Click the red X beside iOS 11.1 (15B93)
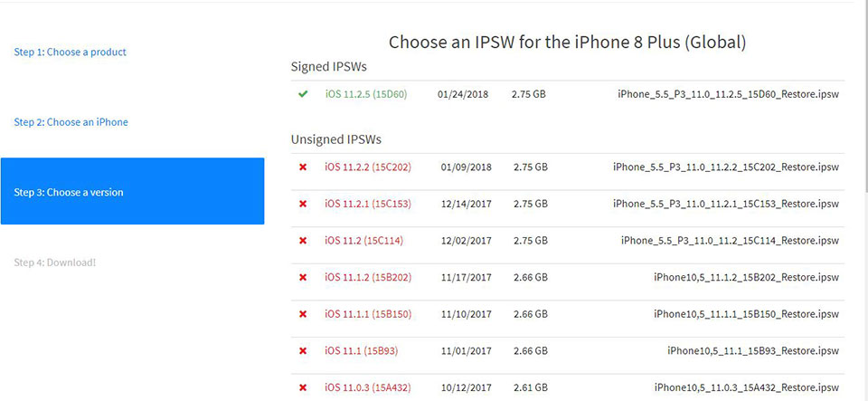Viewport: 868px width, 401px height. coord(303,350)
